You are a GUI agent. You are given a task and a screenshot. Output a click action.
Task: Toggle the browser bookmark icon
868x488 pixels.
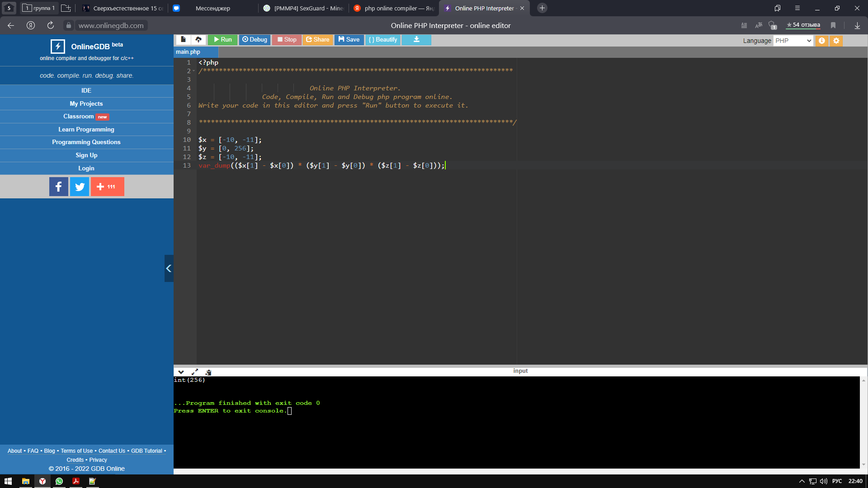pyautogui.click(x=833, y=25)
